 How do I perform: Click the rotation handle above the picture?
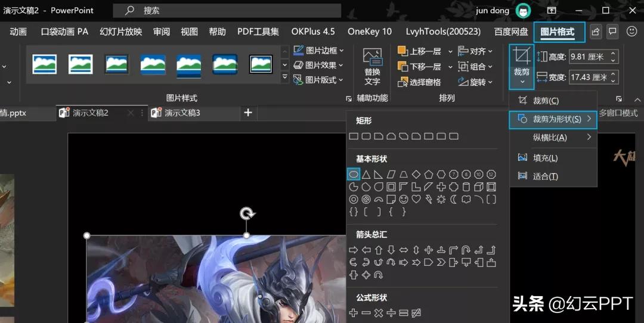click(247, 213)
